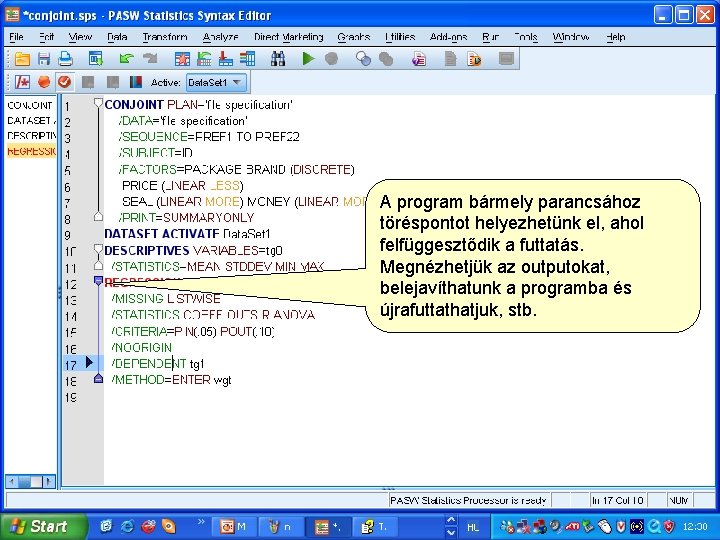
Task: Click the Go to Variable icon
Action: tap(225, 59)
